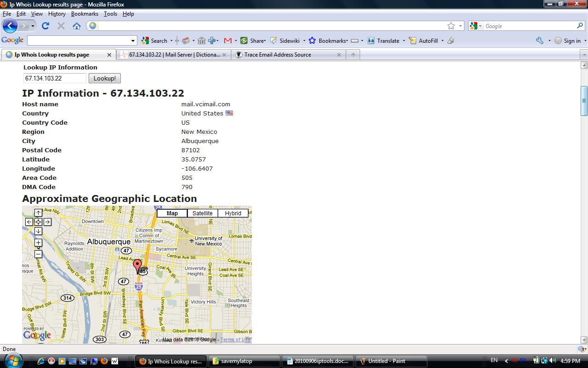Open the Google Toolbar wrench settings
The width and height of the screenshot is (588, 368).
pyautogui.click(x=540, y=40)
